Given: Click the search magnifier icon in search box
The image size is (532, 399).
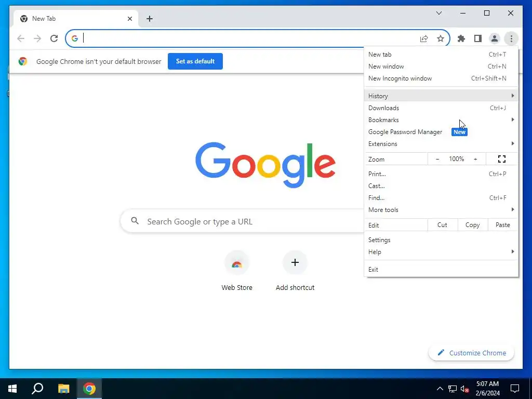Looking at the screenshot, I should point(135,221).
